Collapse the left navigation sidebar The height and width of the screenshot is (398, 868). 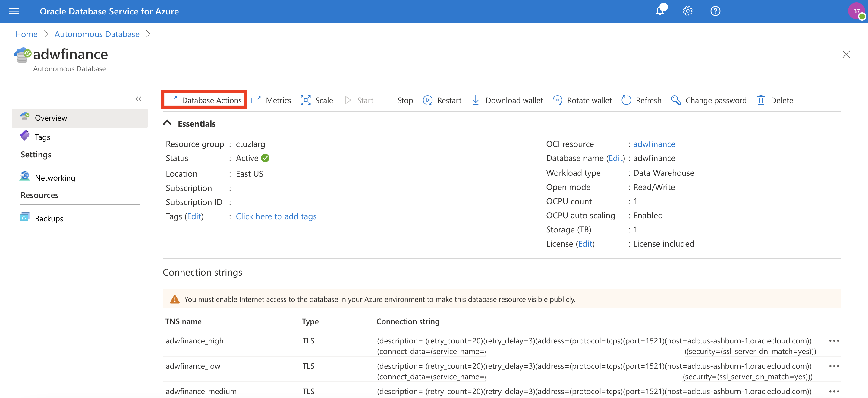[138, 99]
